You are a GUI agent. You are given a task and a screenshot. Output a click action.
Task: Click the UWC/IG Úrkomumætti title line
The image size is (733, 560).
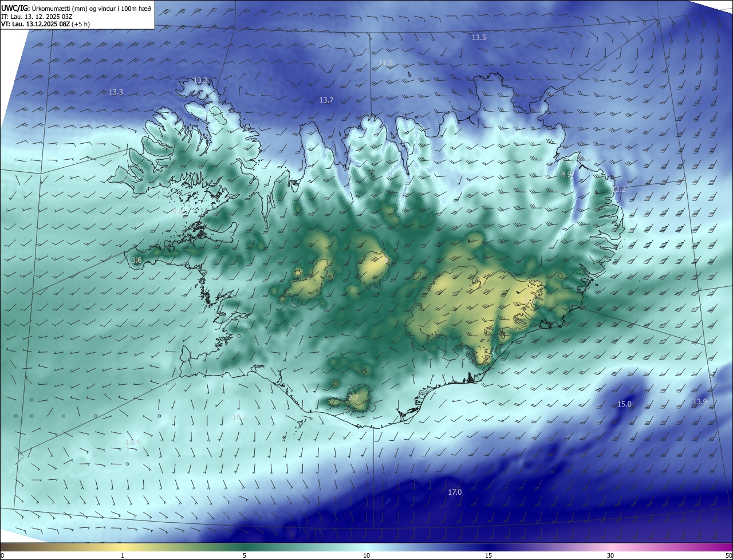coord(76,8)
